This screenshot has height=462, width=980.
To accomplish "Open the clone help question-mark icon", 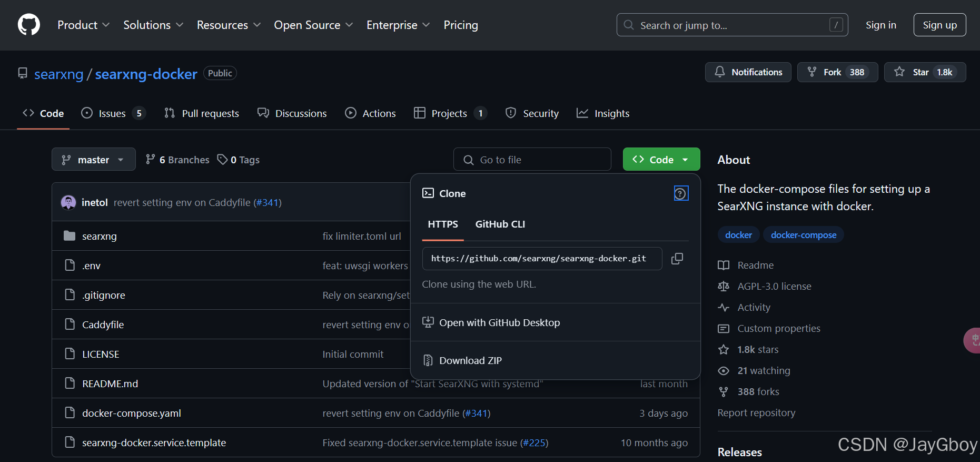I will click(x=681, y=193).
